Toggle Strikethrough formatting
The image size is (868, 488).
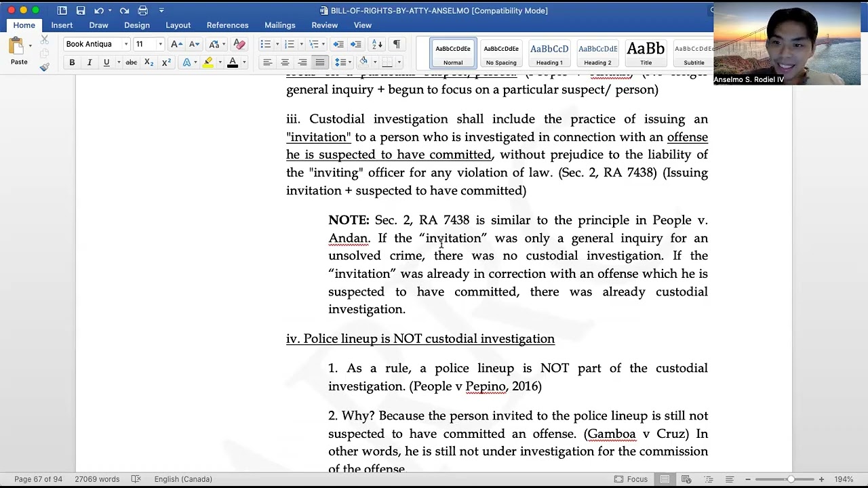click(x=132, y=62)
